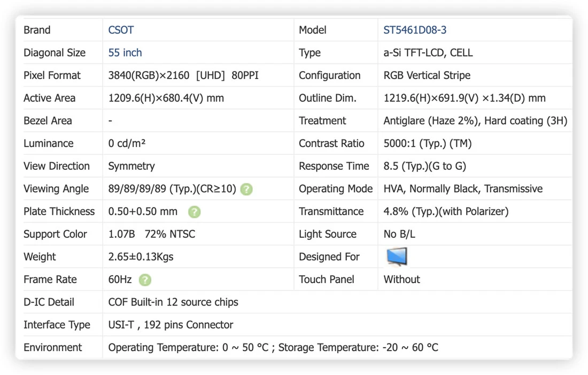Click the 4.8% transmittance value
This screenshot has width=588, height=375.
pos(446,212)
